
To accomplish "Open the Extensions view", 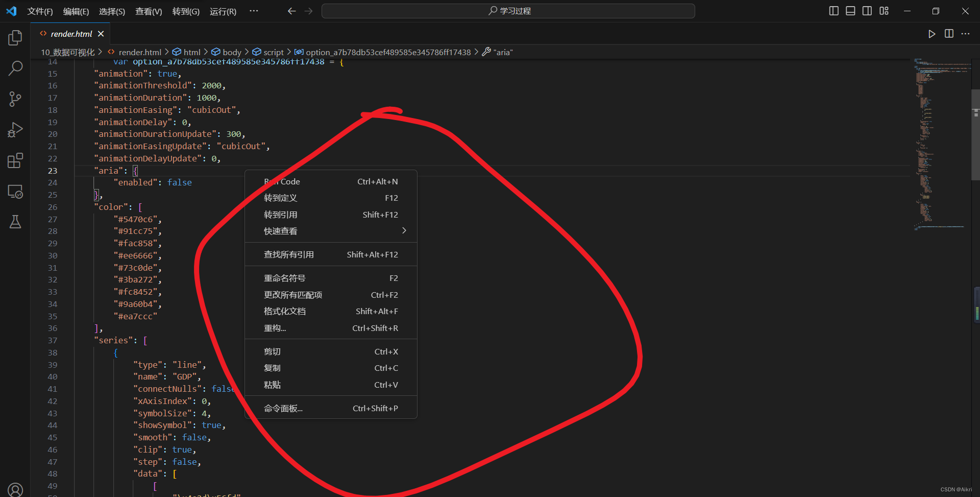I will 15,161.
